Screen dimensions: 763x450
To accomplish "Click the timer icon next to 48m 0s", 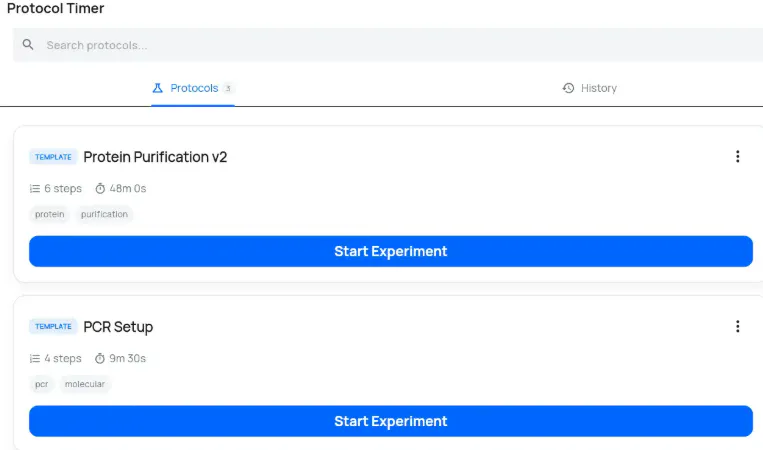I will [100, 188].
